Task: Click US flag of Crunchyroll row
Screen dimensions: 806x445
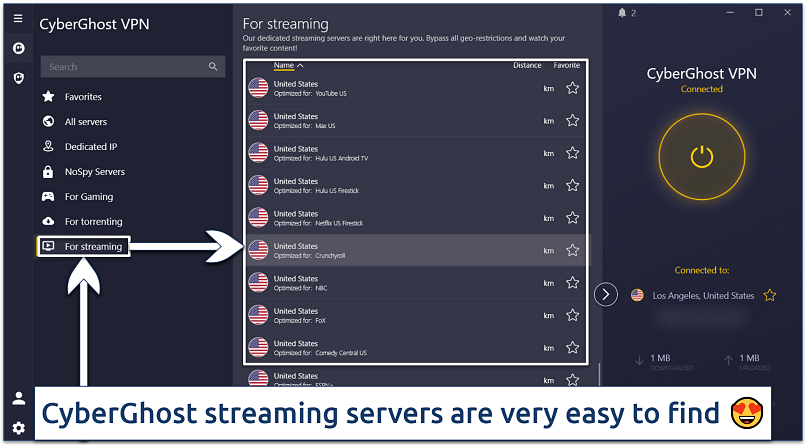Action: 258,250
